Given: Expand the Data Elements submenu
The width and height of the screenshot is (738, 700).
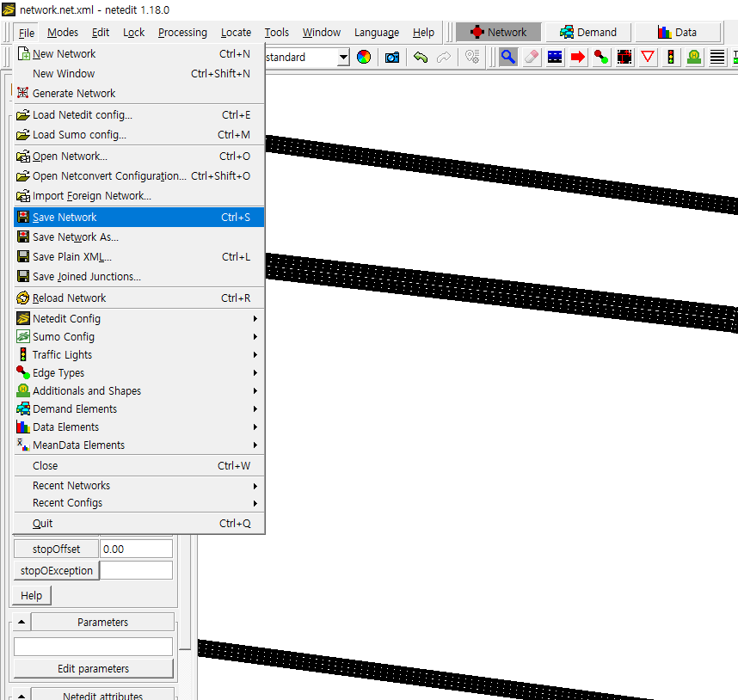Looking at the screenshot, I should pos(139,427).
